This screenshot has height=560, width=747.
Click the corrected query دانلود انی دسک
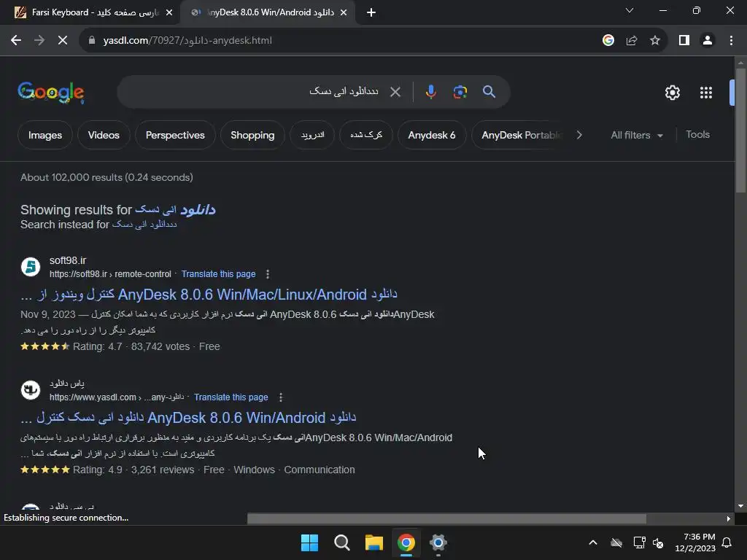click(x=175, y=209)
